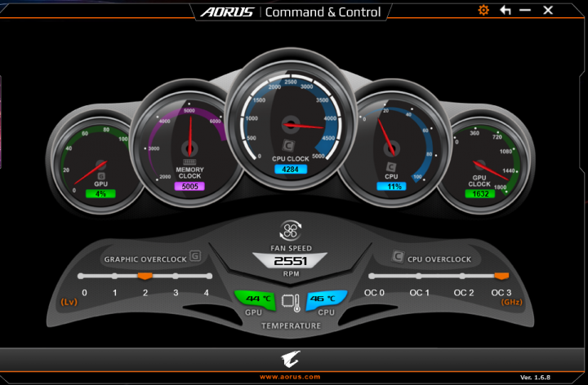Set Graphic Overclock to level 4 stop
This screenshot has height=385, width=588.
coord(209,276)
